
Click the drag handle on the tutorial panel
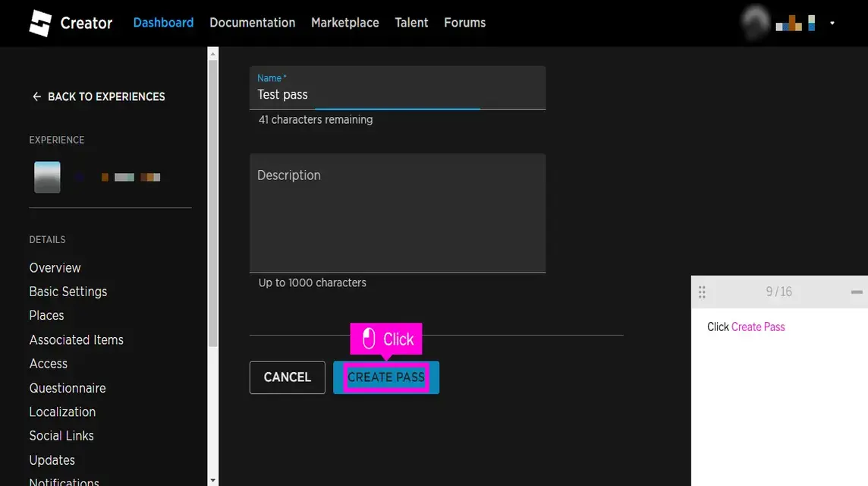pos(702,291)
